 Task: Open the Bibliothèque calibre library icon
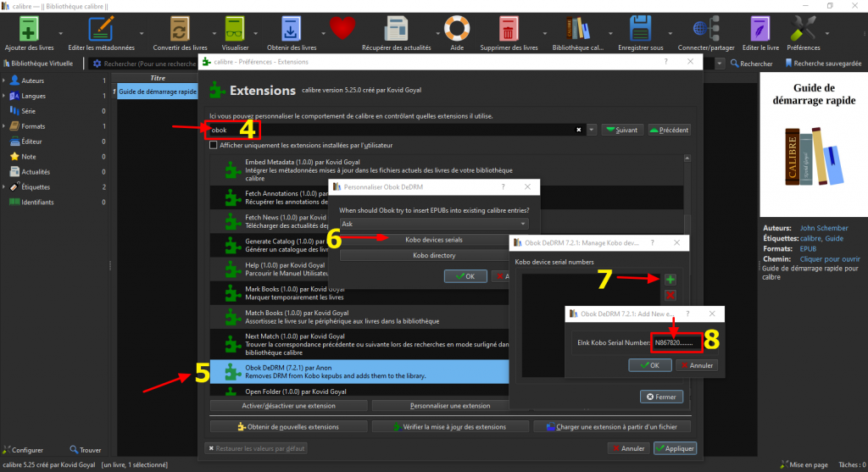(x=577, y=29)
